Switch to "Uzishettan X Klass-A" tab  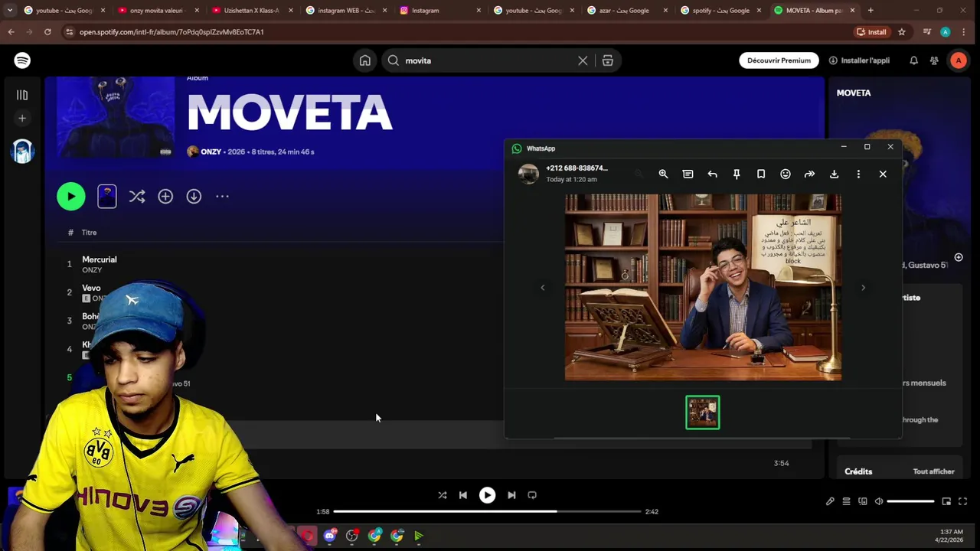[251, 11]
